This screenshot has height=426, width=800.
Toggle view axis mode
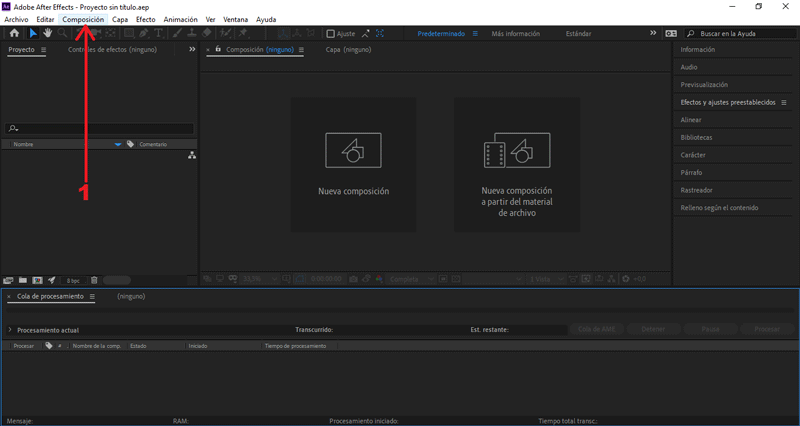point(310,33)
